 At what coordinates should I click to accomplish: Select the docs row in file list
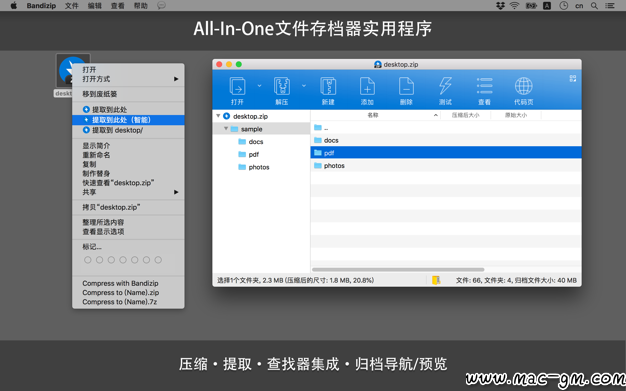(446, 140)
